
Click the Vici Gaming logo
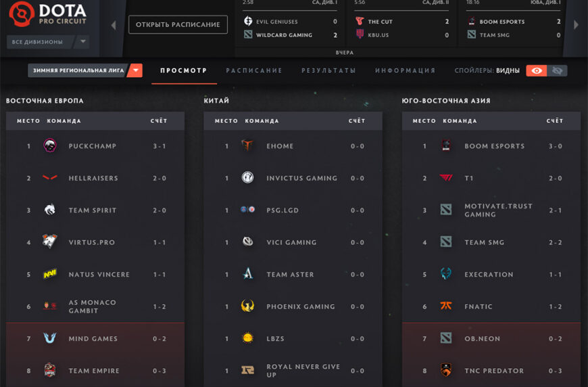[247, 242]
